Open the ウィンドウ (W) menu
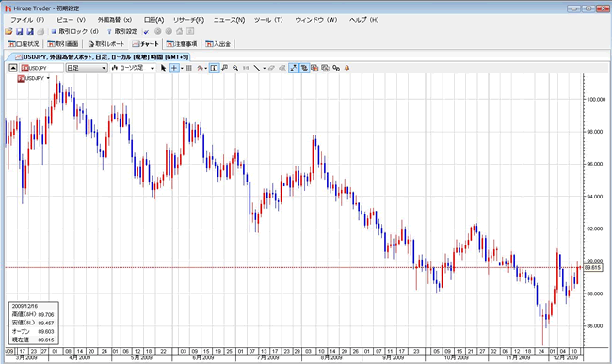612x364 pixels. click(x=316, y=20)
